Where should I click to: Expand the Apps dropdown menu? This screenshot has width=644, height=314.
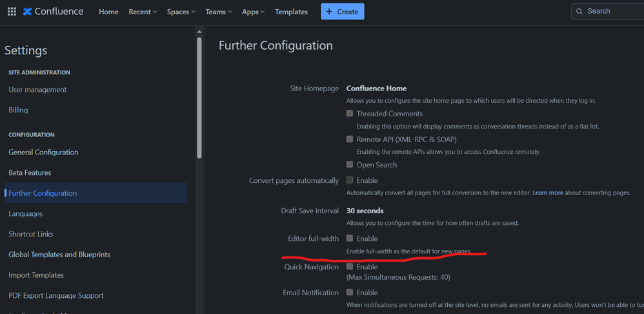tap(254, 12)
